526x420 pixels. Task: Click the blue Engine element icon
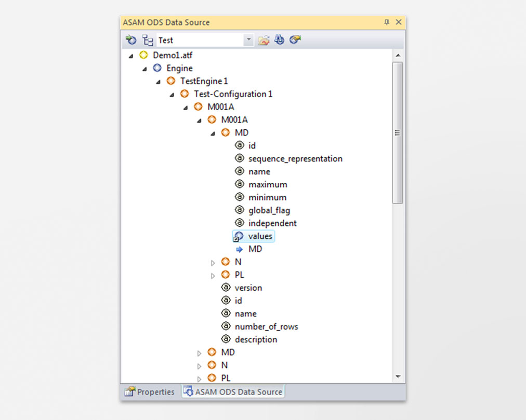pos(157,67)
